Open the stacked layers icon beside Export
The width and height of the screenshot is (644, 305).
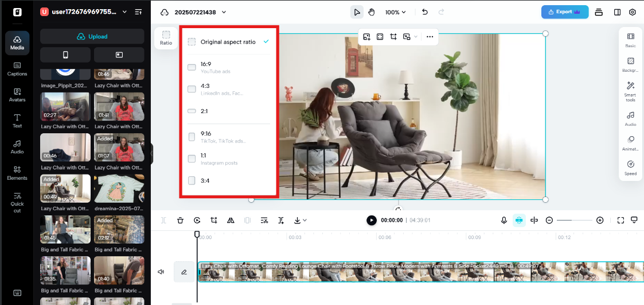(599, 12)
